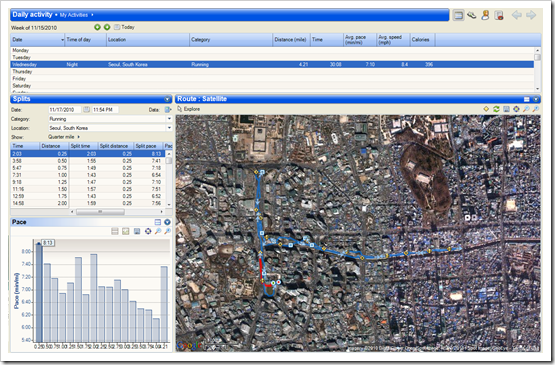Viewport: 555px width, 365px height.
Task: Open the Show menu set to Quarter mile
Action: [x=64, y=137]
